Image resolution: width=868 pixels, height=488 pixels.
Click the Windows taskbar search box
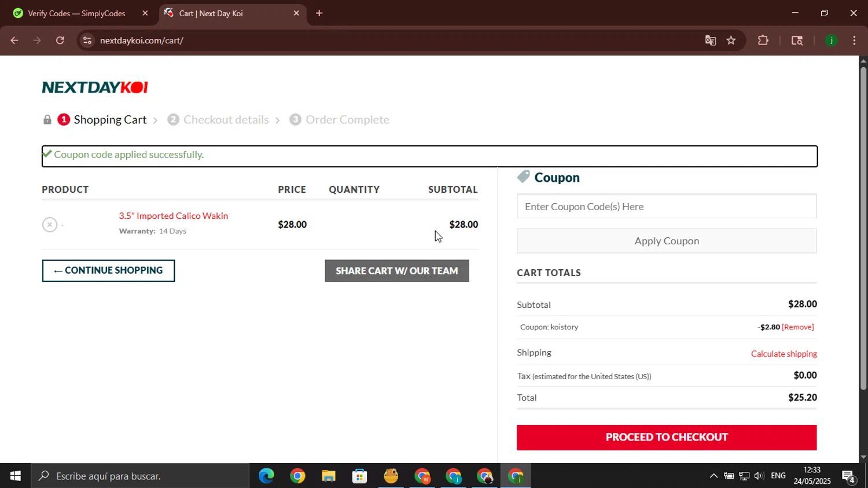pyautogui.click(x=140, y=476)
